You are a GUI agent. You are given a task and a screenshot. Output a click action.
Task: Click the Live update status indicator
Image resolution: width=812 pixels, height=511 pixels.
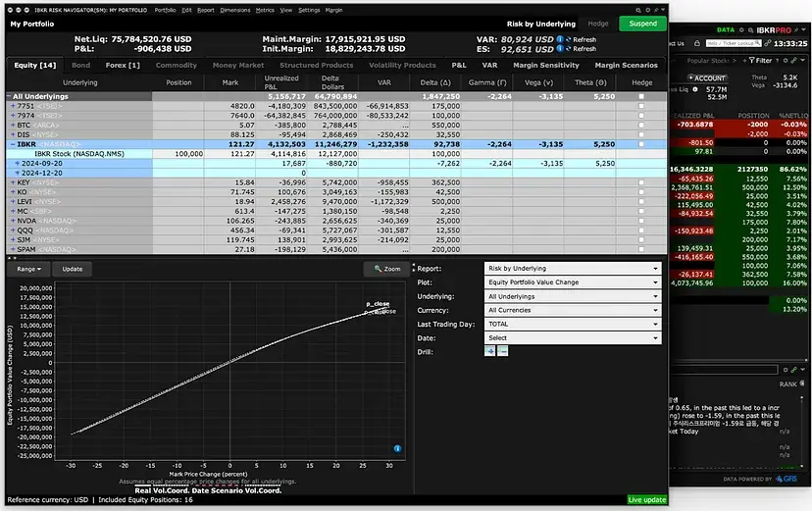click(x=645, y=500)
